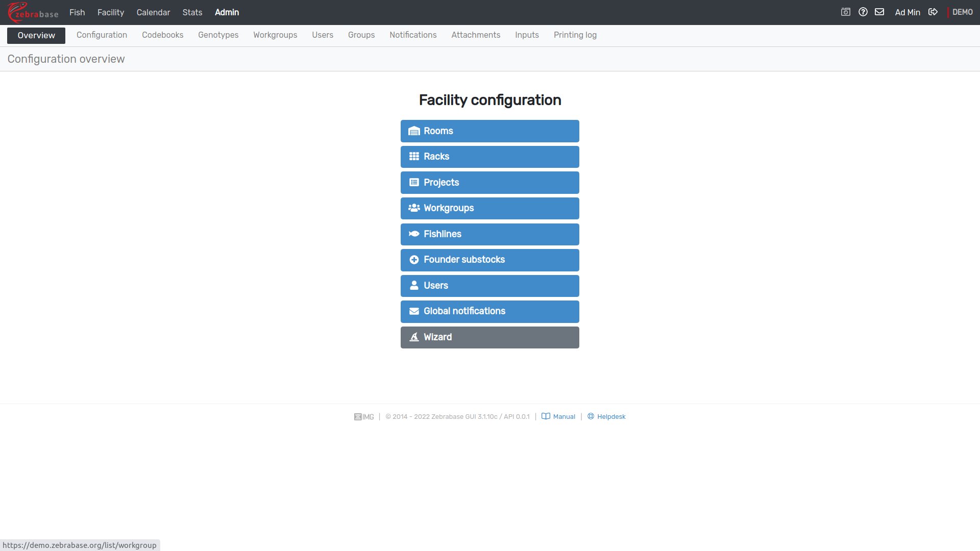Open the Fish menu

(x=77, y=12)
